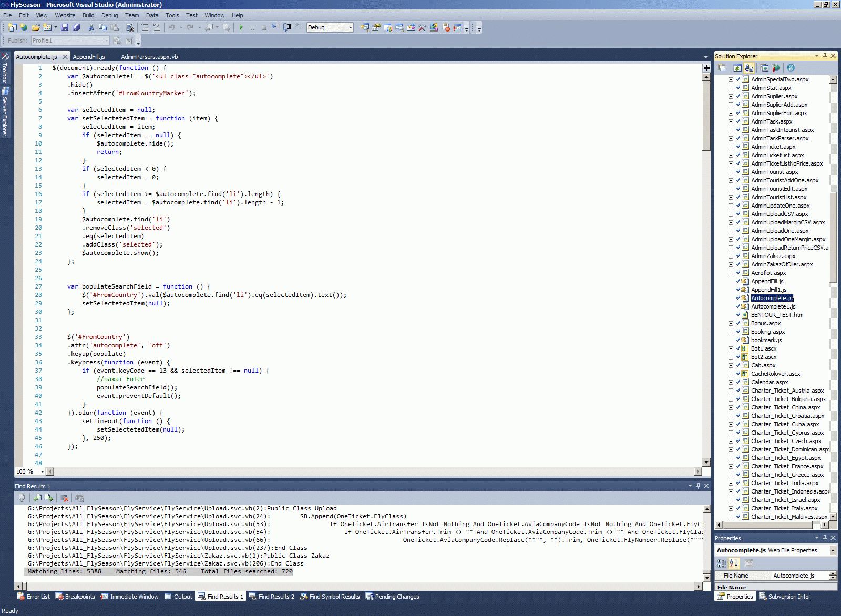Sort properties alphabetically in Properties panel

coord(734,563)
